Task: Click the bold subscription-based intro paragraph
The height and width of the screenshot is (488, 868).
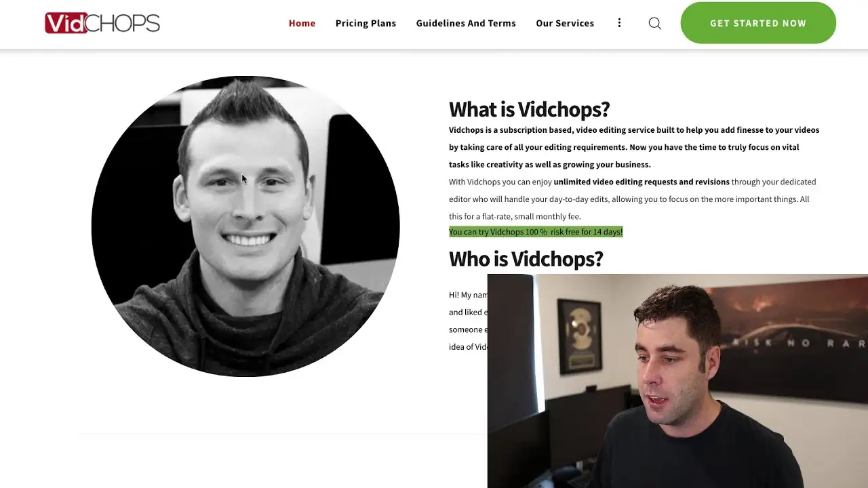Action: tap(633, 147)
